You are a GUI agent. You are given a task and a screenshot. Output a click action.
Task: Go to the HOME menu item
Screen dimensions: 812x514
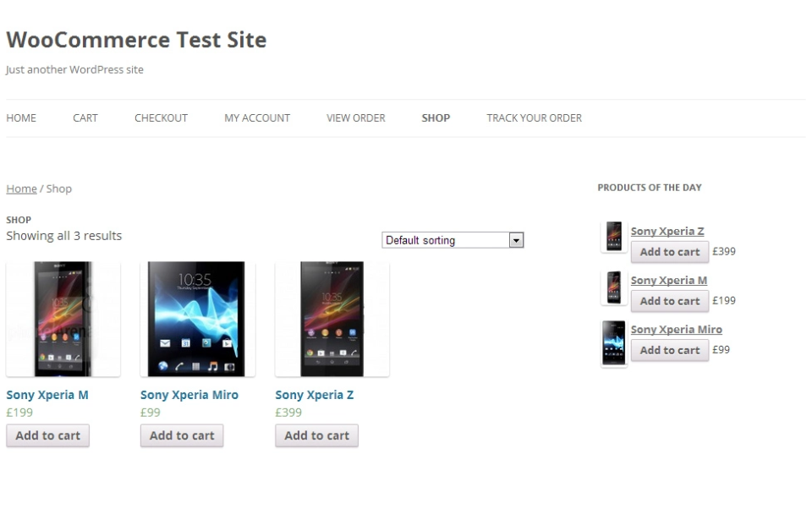coord(21,118)
